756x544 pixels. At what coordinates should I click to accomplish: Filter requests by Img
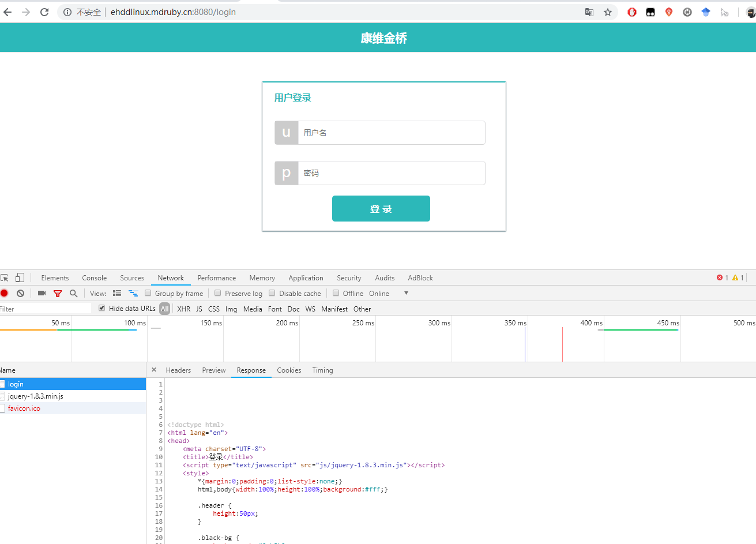pyautogui.click(x=231, y=309)
